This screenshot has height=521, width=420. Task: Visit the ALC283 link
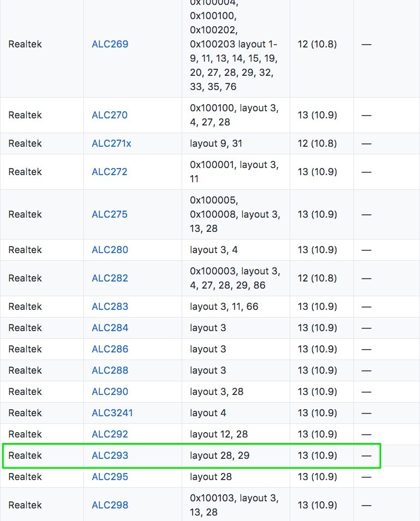(110, 307)
